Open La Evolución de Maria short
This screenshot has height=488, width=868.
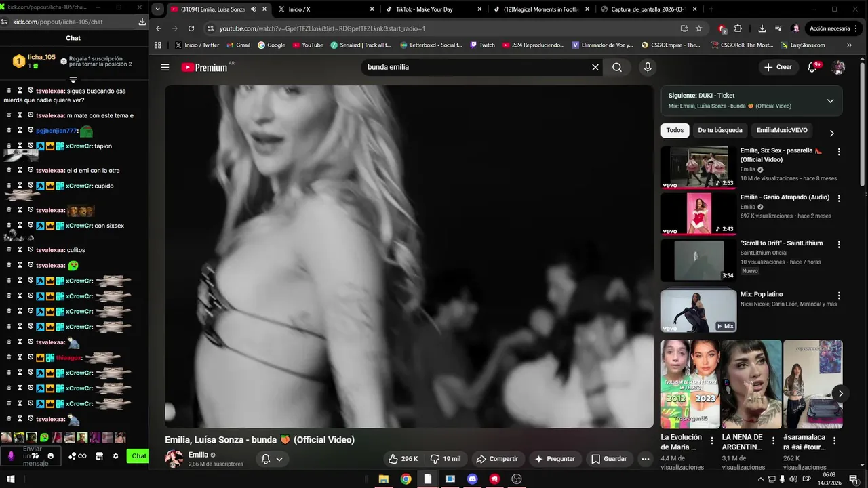click(x=691, y=384)
